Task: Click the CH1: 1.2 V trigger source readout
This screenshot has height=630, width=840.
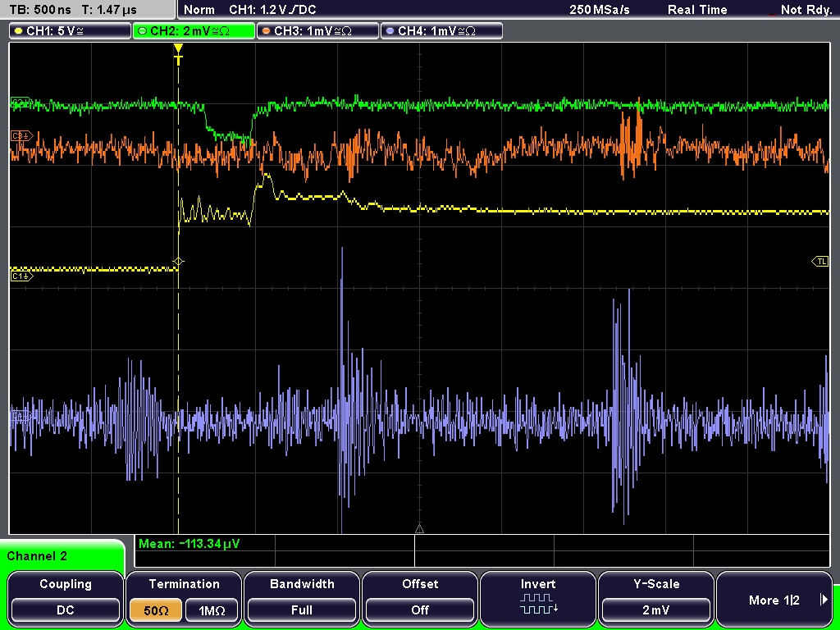Action: coord(272,10)
